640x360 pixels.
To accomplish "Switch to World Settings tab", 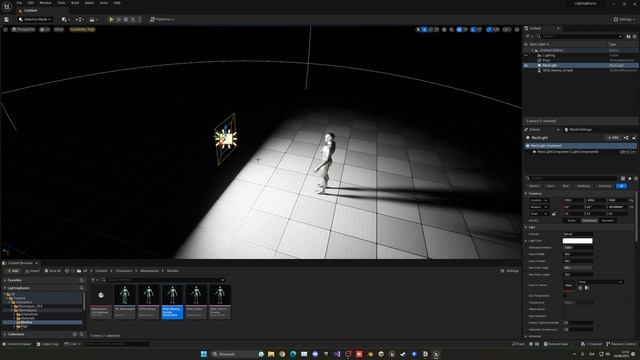I will [578, 130].
